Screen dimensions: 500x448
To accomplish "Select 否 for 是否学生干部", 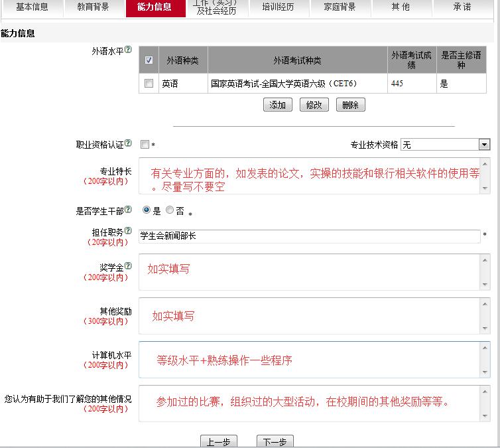I will pos(170,210).
